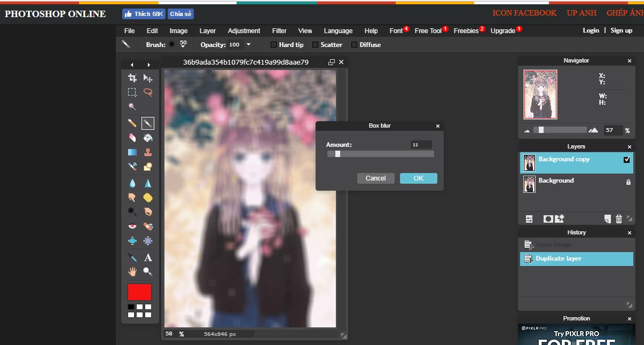Pick the Magic Wand tool
The width and height of the screenshot is (644, 345).
(132, 106)
